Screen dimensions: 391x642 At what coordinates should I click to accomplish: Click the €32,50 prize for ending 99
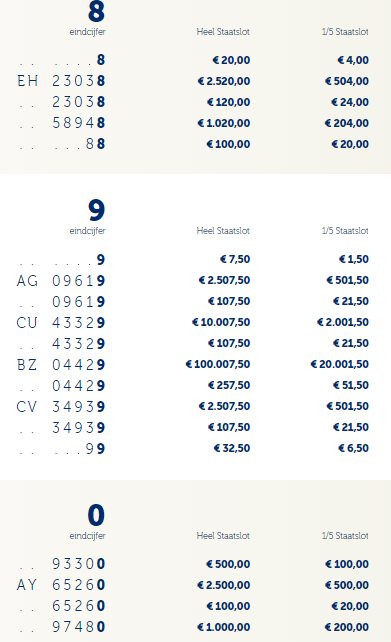[232, 448]
